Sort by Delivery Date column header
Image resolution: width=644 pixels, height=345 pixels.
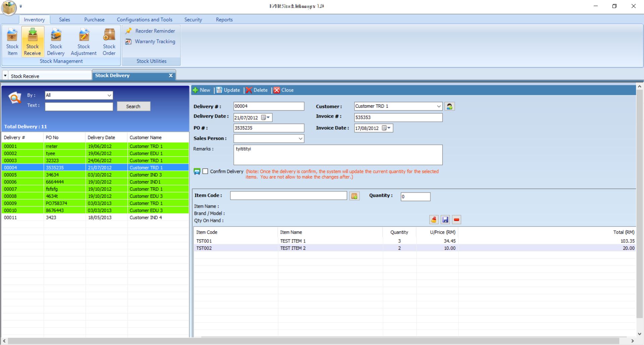click(x=106, y=137)
